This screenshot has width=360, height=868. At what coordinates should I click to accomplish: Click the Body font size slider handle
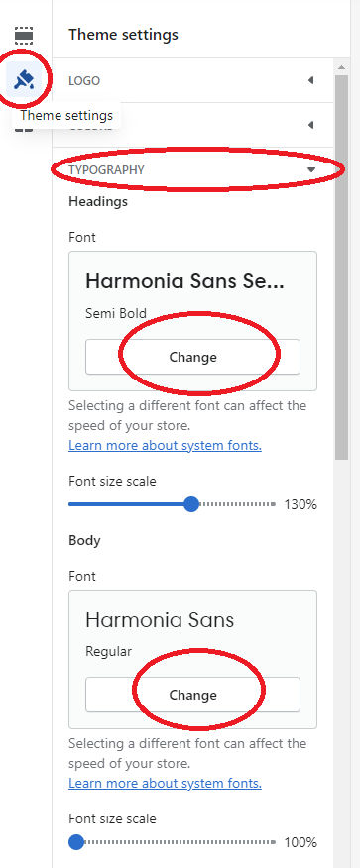76,842
